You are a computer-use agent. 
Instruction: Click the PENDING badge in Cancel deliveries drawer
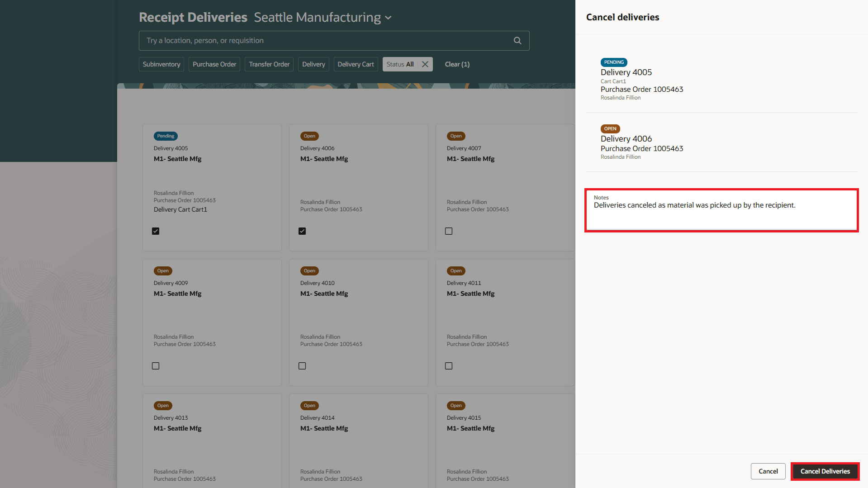pos(614,62)
